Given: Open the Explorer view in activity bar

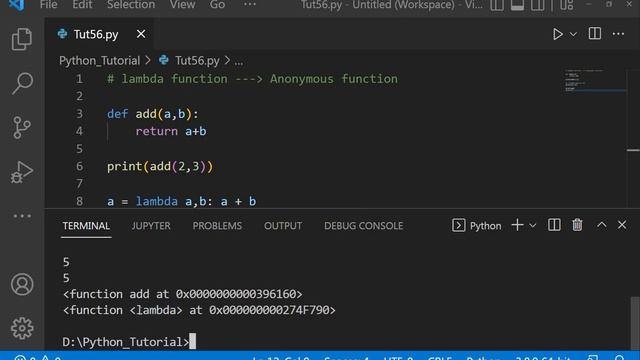Looking at the screenshot, I should pos(22,39).
